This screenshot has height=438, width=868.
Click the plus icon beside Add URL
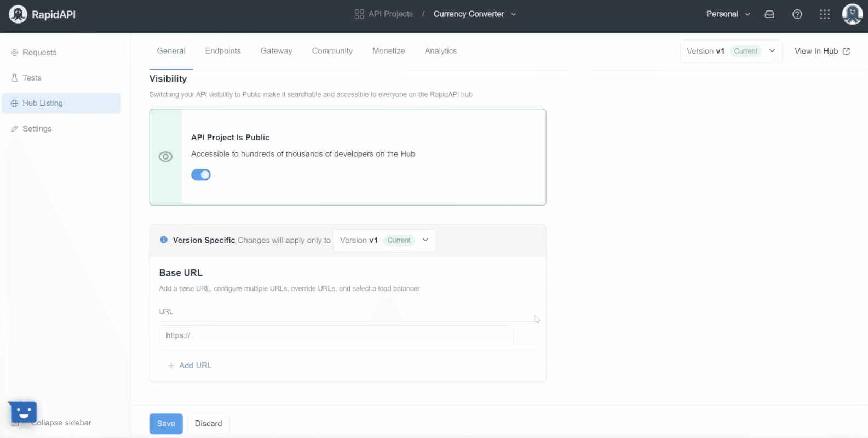point(171,366)
